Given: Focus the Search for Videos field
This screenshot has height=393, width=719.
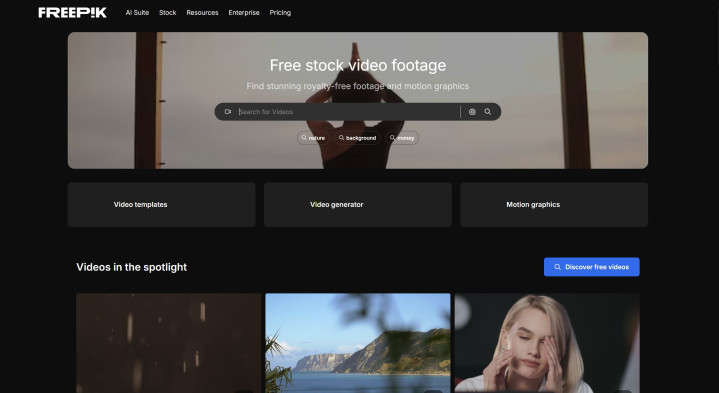Looking at the screenshot, I should (x=348, y=111).
